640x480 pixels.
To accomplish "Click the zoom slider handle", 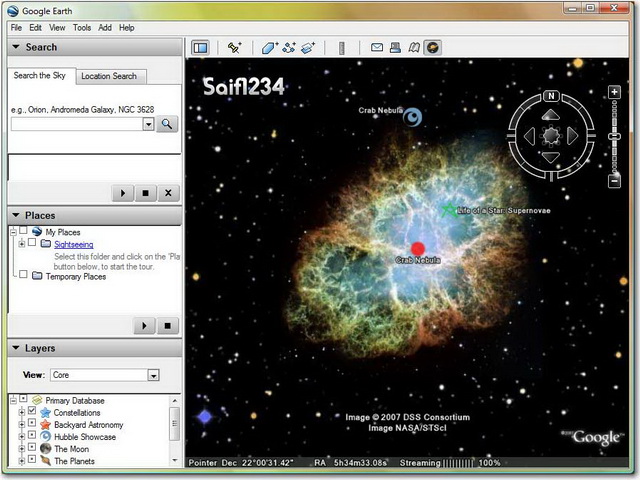I will [x=614, y=136].
